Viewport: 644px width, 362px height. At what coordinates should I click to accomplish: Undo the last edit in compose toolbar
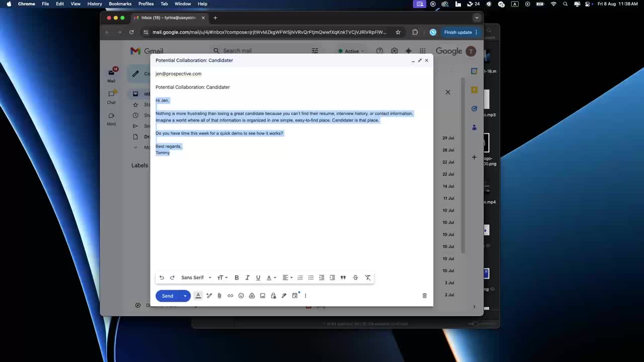[x=162, y=278]
